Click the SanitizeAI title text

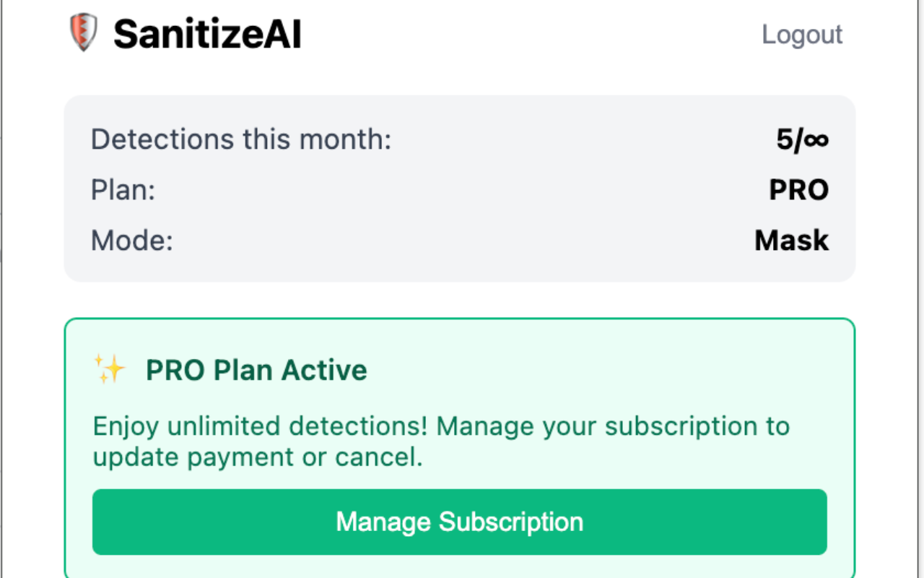(207, 34)
